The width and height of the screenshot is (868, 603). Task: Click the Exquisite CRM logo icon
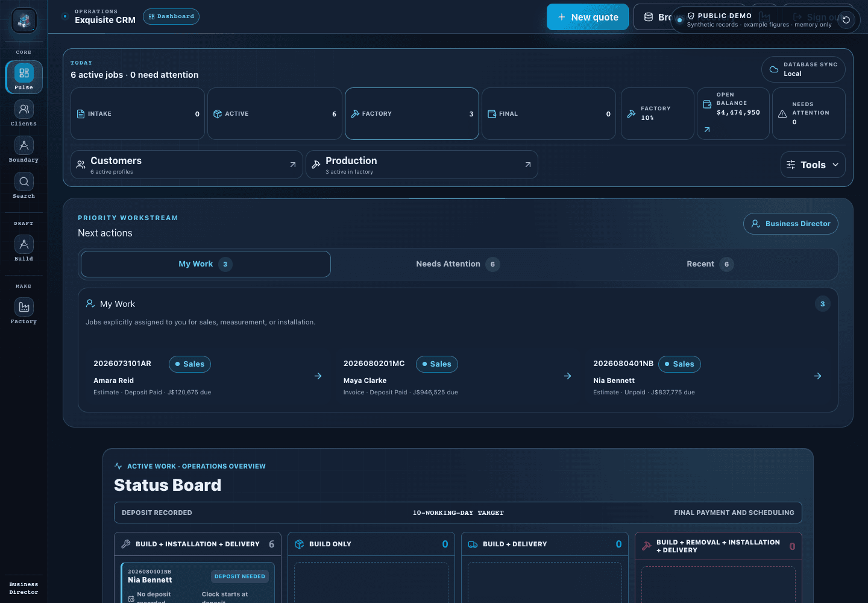(x=24, y=21)
